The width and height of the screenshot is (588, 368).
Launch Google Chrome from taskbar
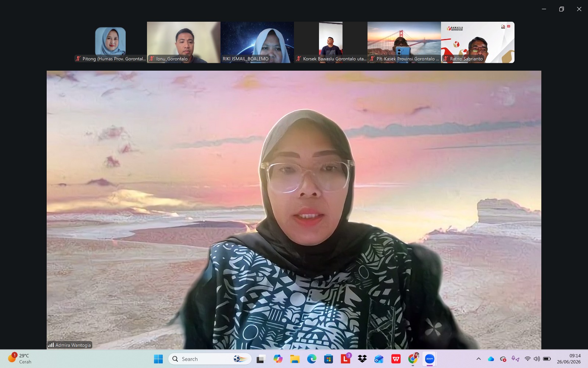413,359
